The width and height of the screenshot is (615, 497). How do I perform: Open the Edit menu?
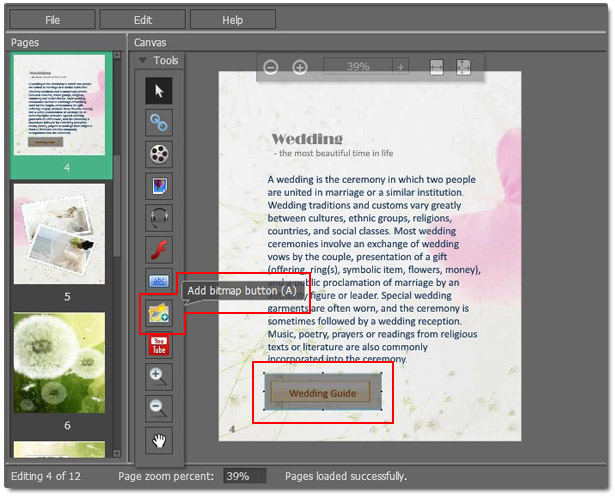143,20
